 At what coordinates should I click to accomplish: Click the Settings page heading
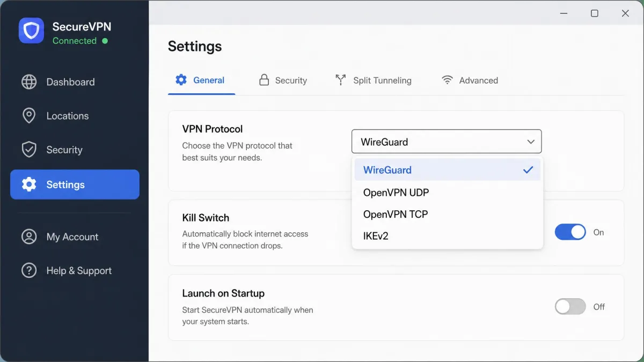(x=195, y=46)
